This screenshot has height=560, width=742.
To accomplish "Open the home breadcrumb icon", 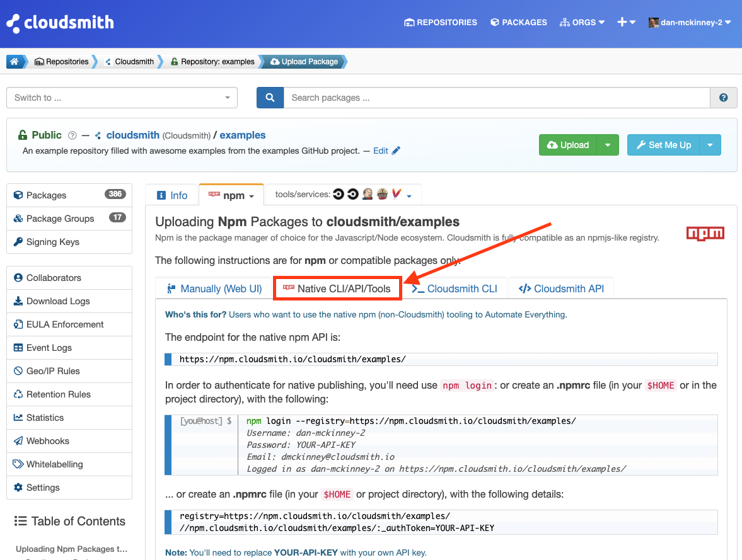I will 14,62.
